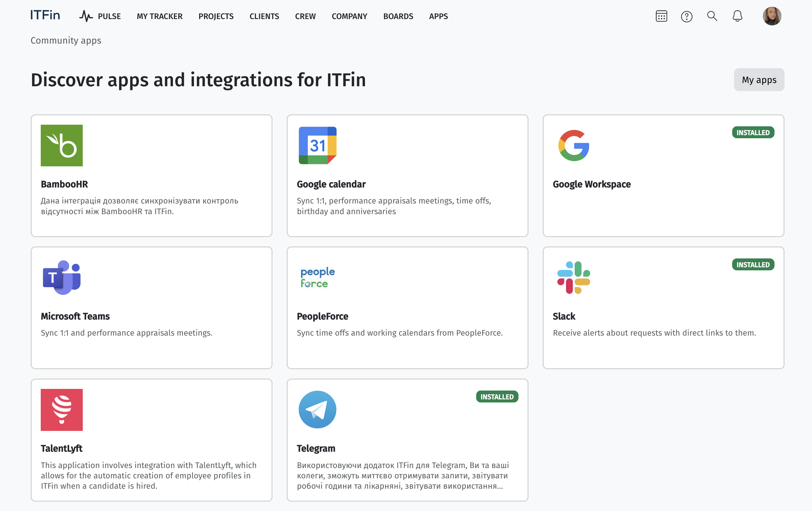Open the notifications bell

coord(737,16)
